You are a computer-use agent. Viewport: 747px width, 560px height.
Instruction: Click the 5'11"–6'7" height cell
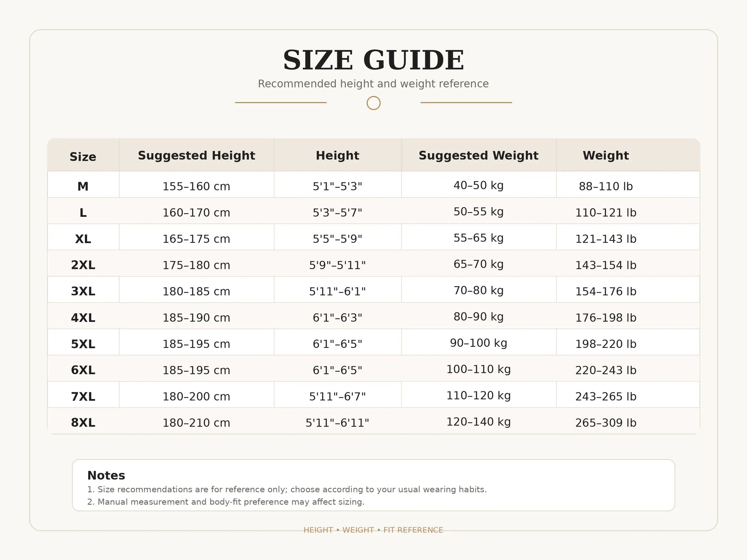[x=337, y=396]
